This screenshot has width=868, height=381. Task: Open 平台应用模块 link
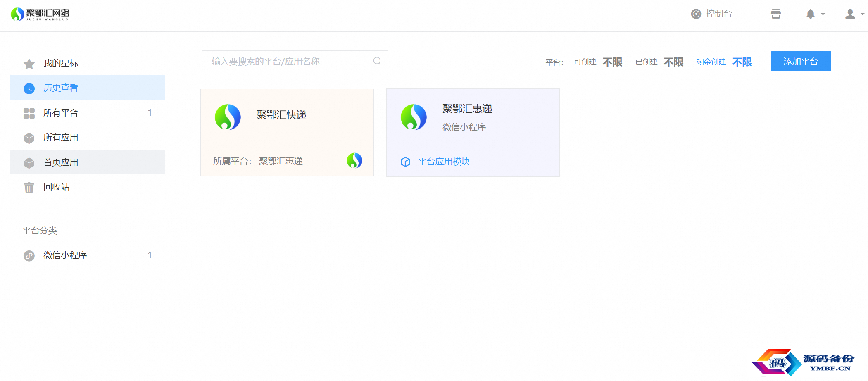point(444,162)
